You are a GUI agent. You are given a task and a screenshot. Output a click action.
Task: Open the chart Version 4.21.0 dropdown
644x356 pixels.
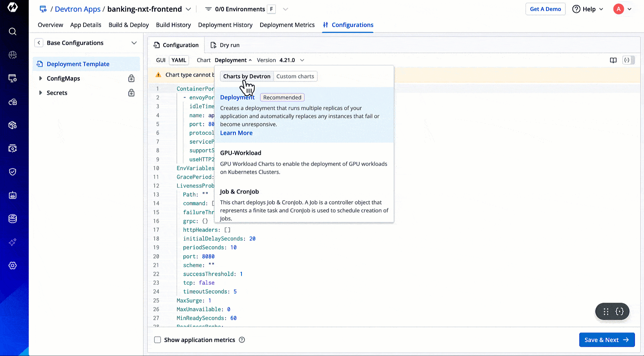291,60
